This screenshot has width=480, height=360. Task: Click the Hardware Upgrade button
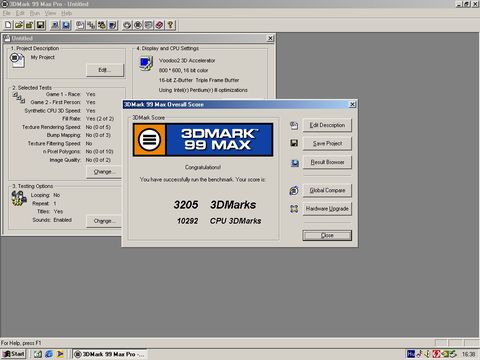327,209
